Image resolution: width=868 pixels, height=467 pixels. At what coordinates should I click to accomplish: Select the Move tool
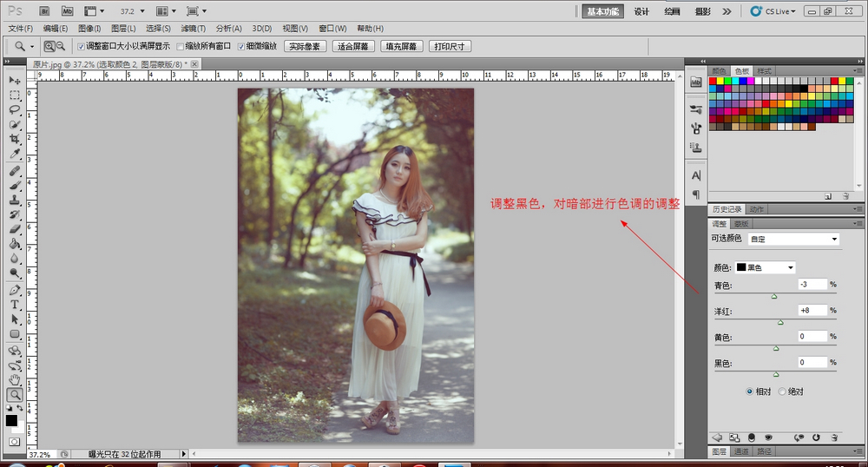(x=14, y=80)
